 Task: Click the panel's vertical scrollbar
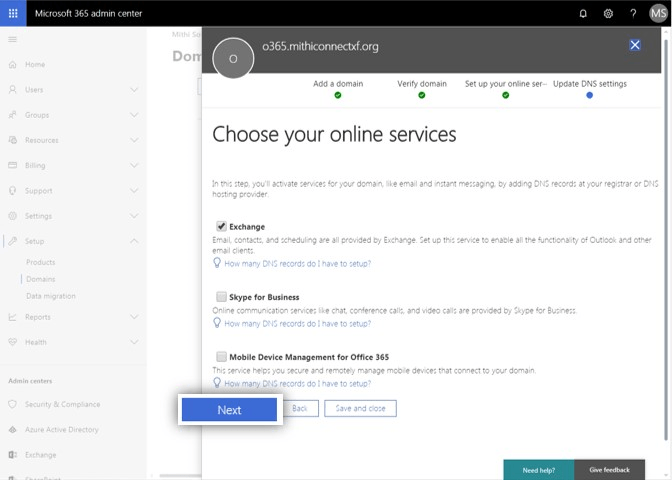pos(666,240)
